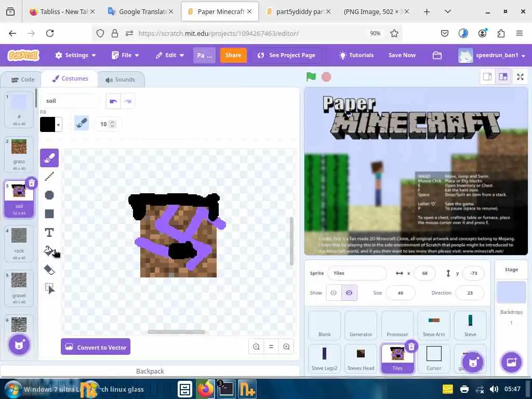Click the costume name field soil
This screenshot has height=399, width=532.
[x=70, y=101]
